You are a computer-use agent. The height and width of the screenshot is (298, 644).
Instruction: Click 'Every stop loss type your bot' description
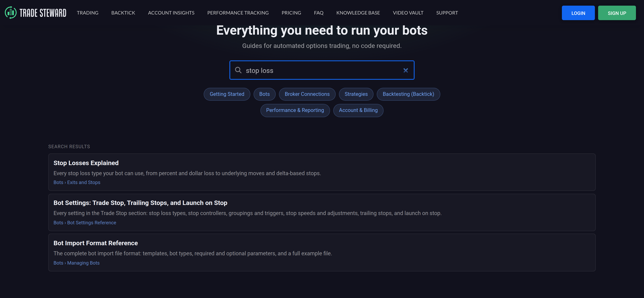coord(187,173)
